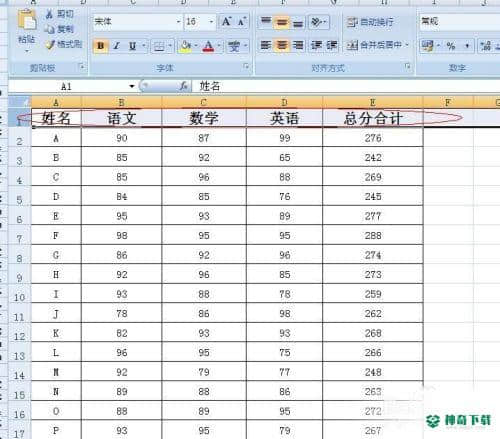Open the font name dropdown

pos(179,22)
